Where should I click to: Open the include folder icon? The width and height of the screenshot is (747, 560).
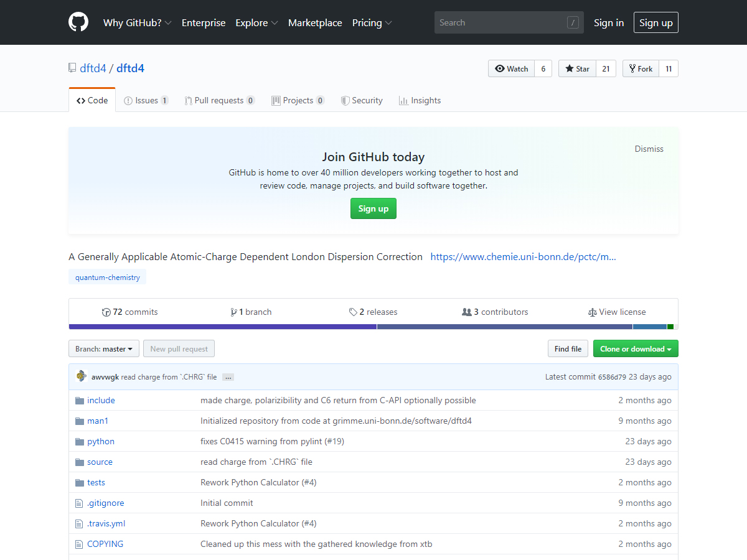(79, 401)
